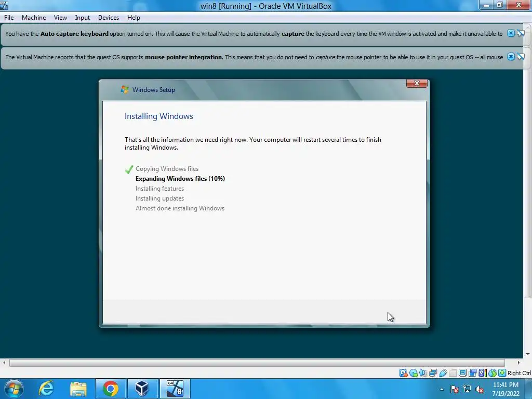The image size is (532, 399).
Task: Click Expanding Windows files (10%) progress text
Action: pyautogui.click(x=180, y=179)
